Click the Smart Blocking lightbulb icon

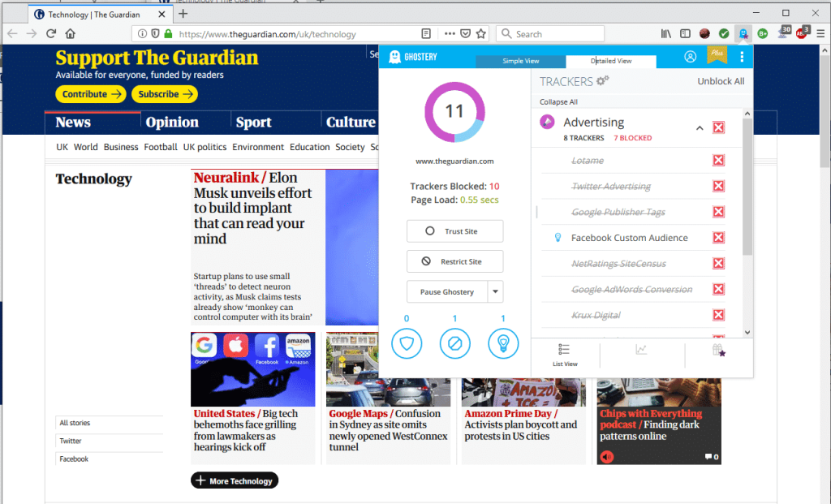coord(503,343)
